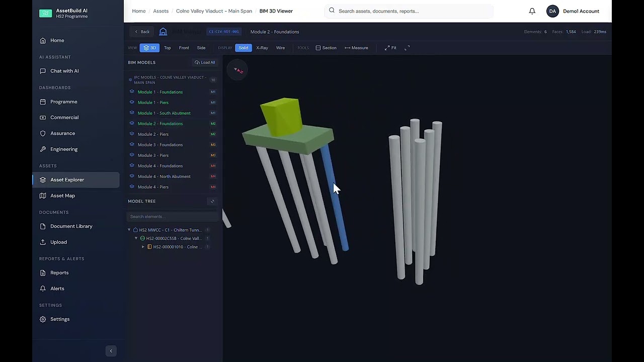Load Module 1 - South Abutment model

173,113
